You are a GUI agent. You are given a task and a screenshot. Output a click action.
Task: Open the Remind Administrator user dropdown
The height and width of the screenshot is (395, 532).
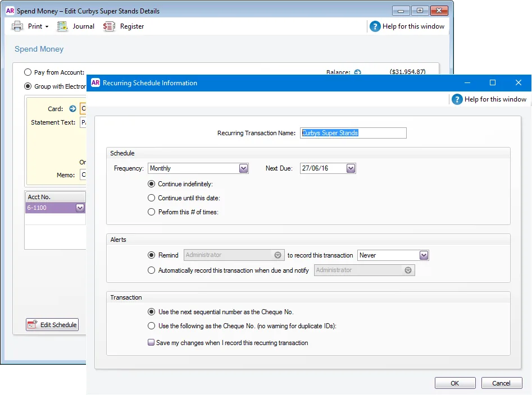click(278, 255)
